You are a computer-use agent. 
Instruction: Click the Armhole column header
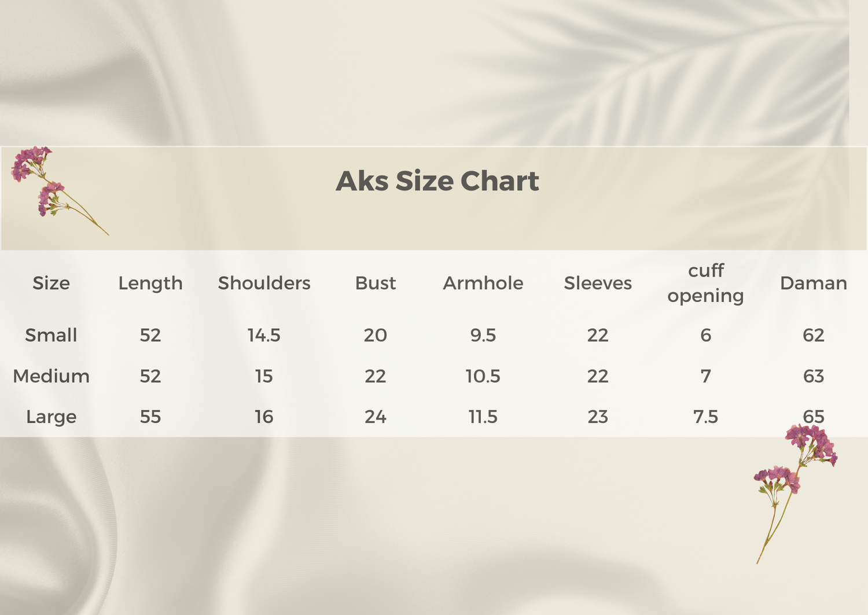coord(483,283)
